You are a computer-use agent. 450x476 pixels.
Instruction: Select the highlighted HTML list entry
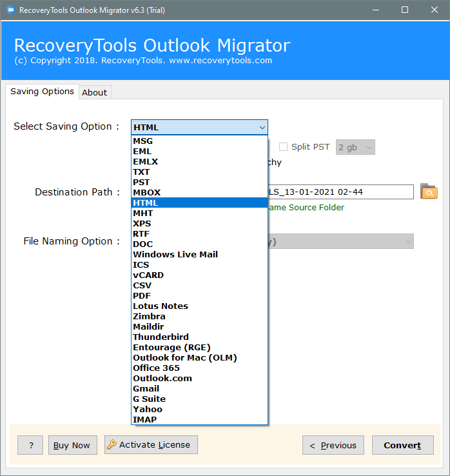199,203
